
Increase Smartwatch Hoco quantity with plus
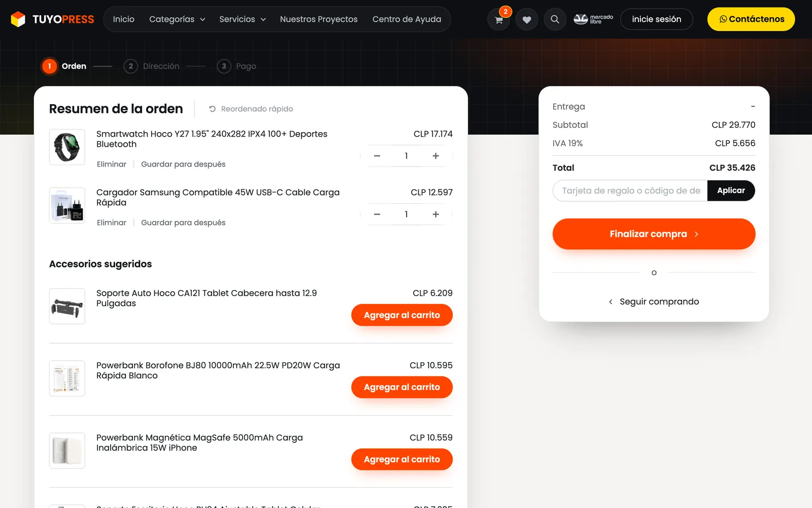[435, 156]
